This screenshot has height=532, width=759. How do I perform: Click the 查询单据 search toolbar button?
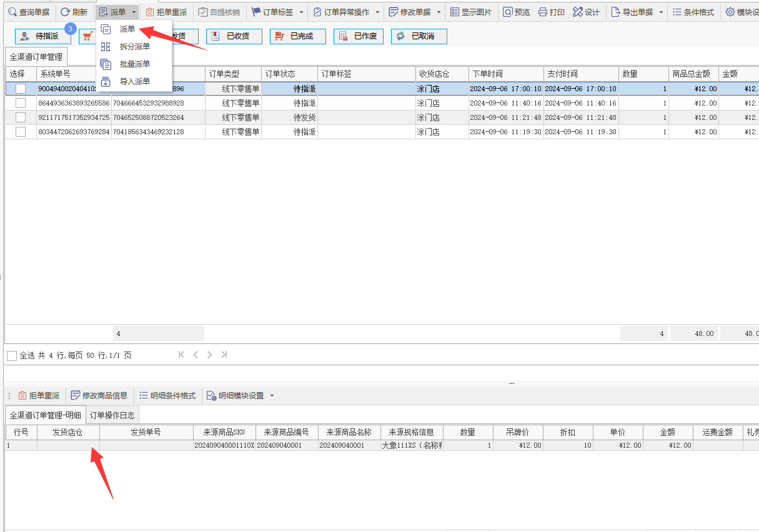tap(29, 12)
